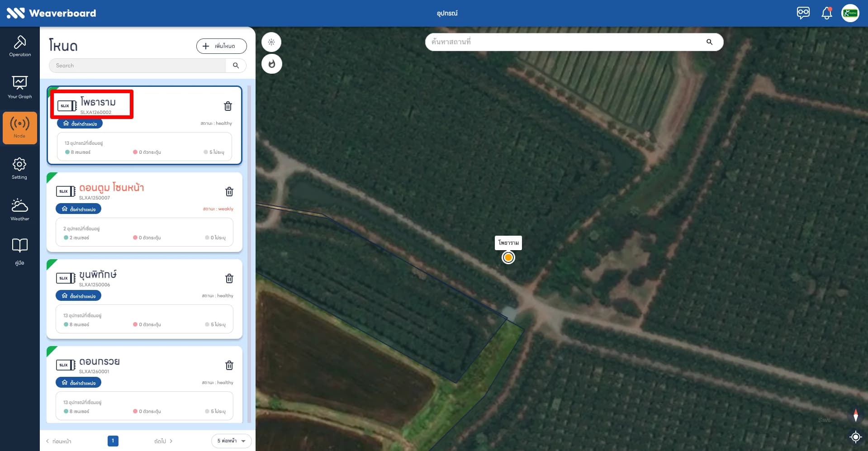Click the compass north indicator
The width and height of the screenshot is (868, 451).
coord(855,415)
